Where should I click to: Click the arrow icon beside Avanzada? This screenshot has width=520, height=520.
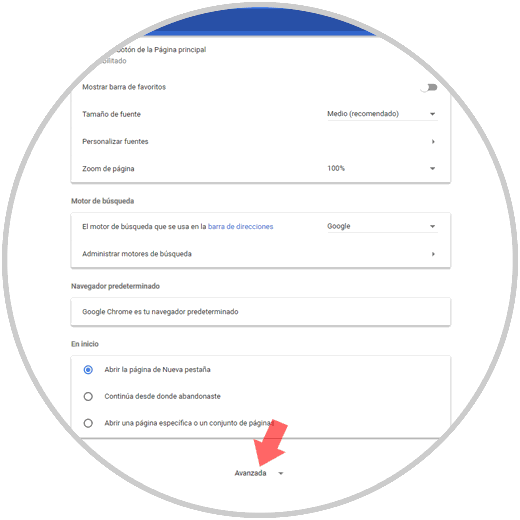pos(281,473)
